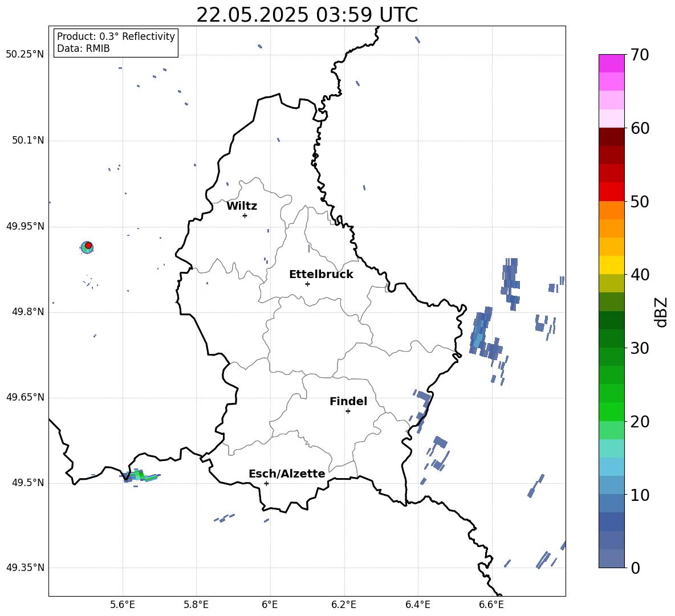Click the dark red colorbar segment below 60
Image resolution: width=675 pixels, height=616 pixels.
611,137
